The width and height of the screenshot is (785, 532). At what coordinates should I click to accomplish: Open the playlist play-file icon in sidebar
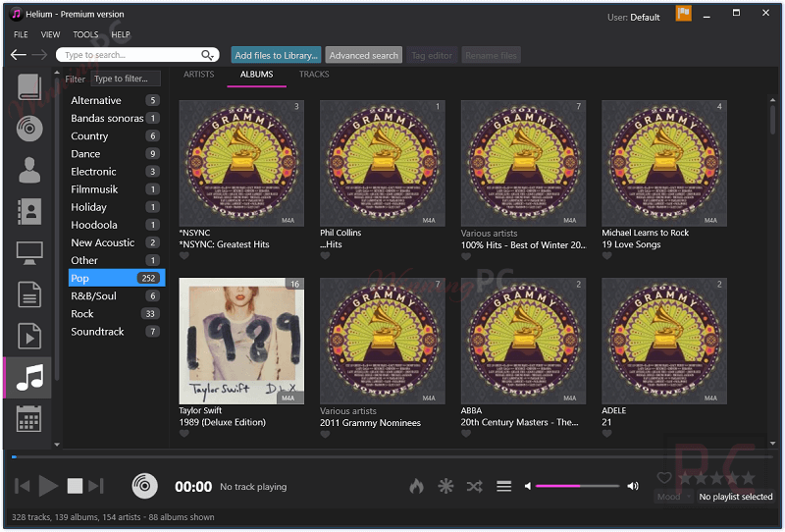29,336
